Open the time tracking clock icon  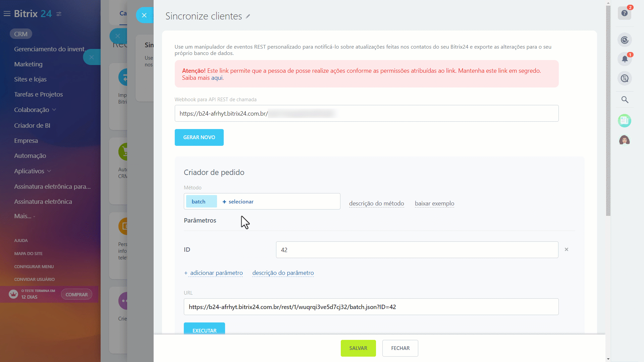625,40
